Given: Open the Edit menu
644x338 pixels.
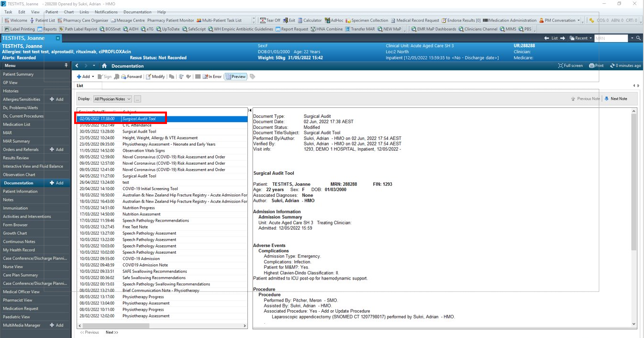Looking at the screenshot, I should coord(22,12).
